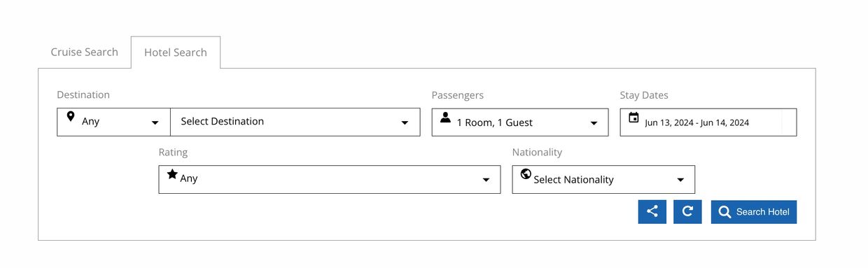Click the calendar icon in Stay Dates
The width and height of the screenshot is (868, 268).
pos(633,118)
